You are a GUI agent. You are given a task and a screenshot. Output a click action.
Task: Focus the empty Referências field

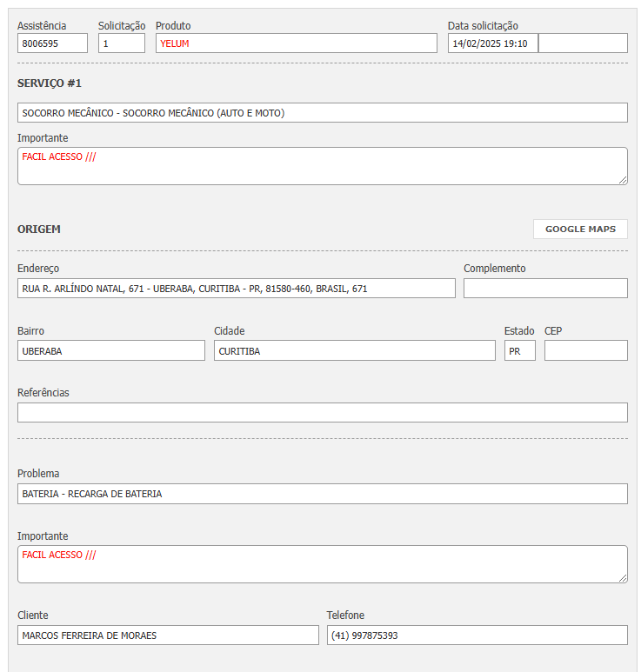(322, 413)
